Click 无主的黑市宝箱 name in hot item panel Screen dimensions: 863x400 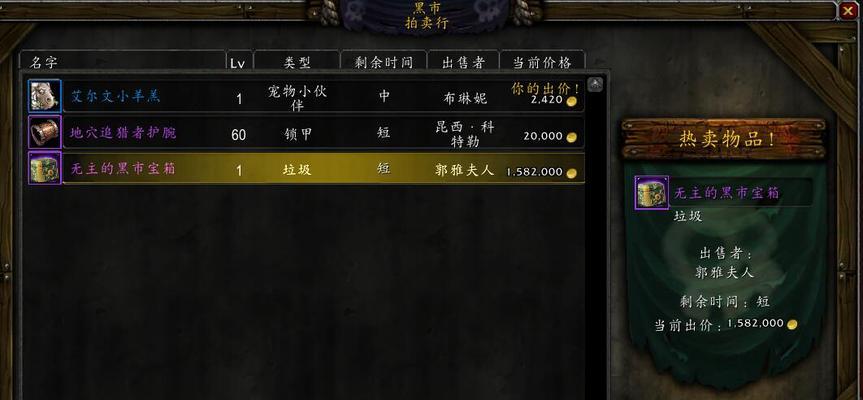tap(727, 193)
